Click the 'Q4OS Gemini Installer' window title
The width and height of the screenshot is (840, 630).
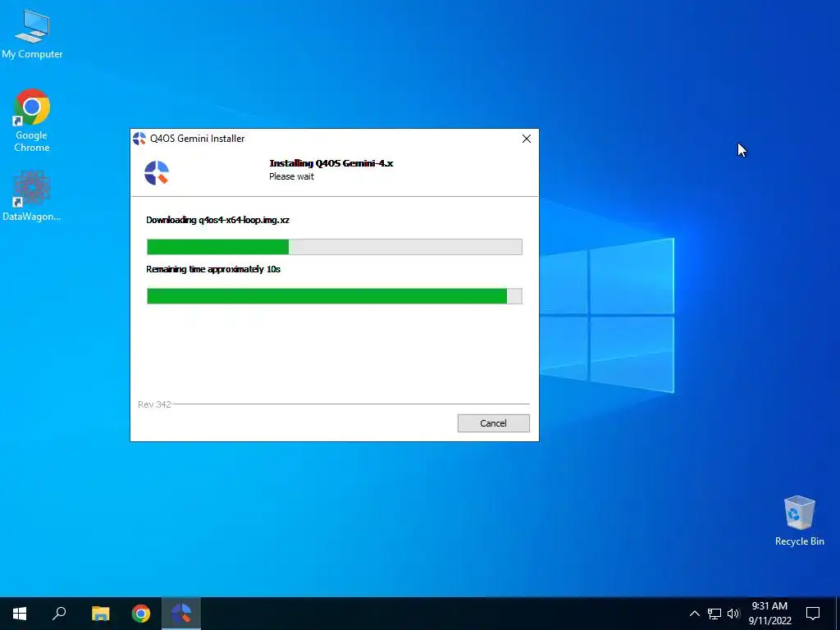point(197,139)
